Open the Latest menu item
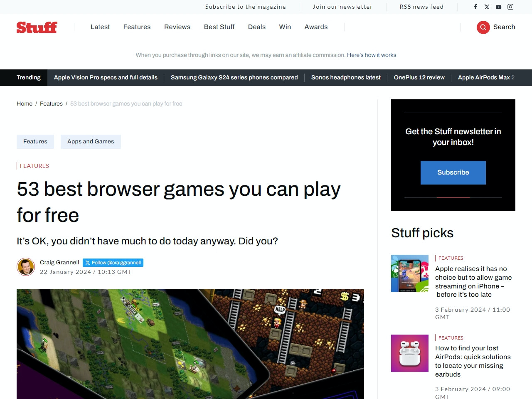This screenshot has width=532, height=399. pyautogui.click(x=100, y=27)
